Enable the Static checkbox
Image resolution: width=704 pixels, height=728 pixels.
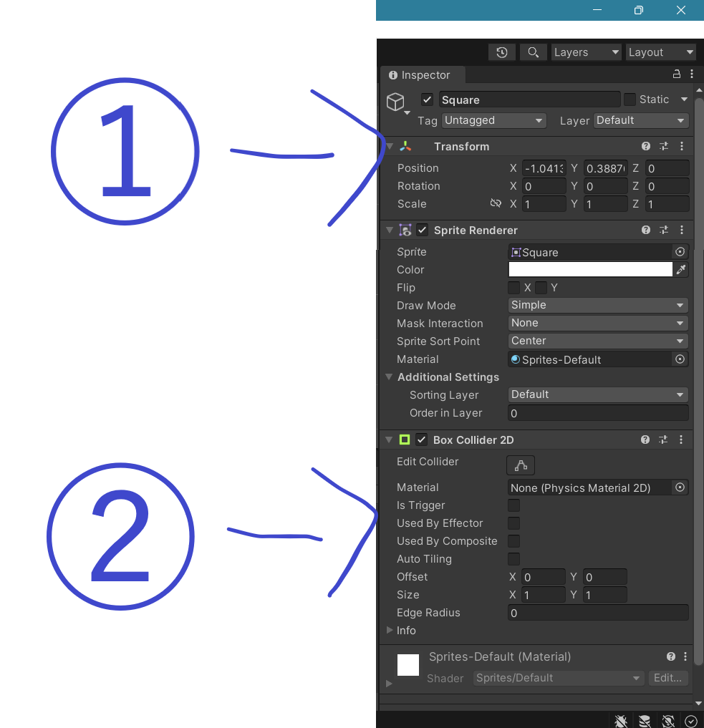pos(630,100)
